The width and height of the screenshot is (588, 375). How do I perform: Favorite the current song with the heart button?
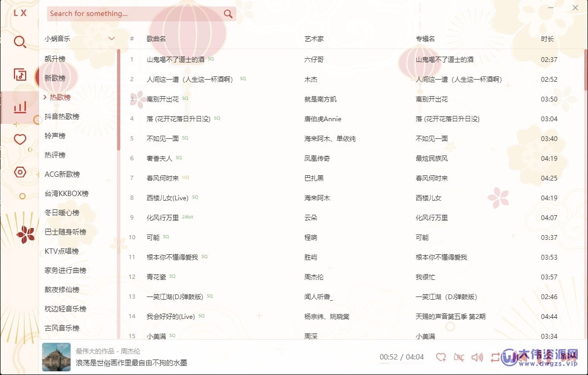[441, 357]
